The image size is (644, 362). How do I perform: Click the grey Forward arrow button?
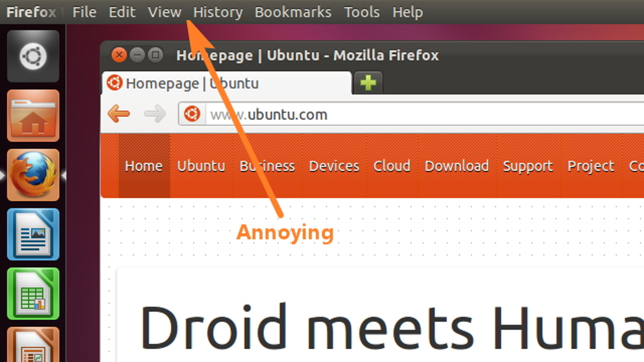point(155,114)
